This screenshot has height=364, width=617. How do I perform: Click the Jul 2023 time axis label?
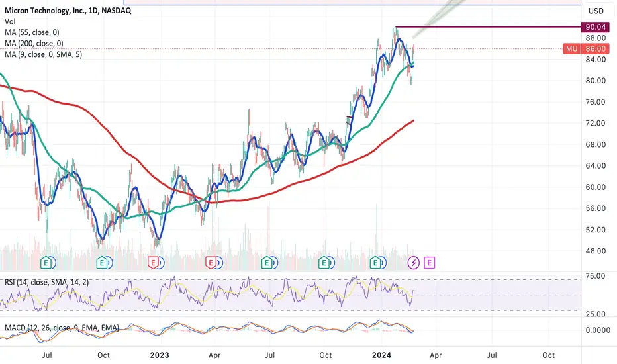(x=269, y=355)
